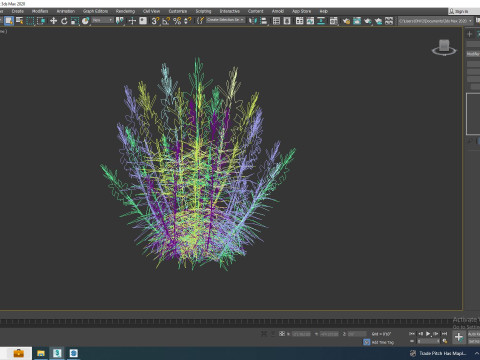Click the Set Keys plus button

(x=459, y=337)
